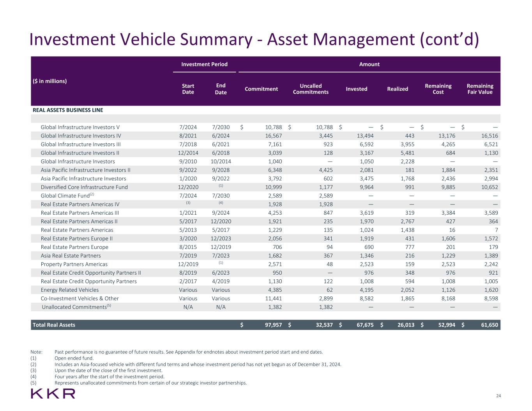The image size is (532, 411).
Task: Click the Uncalled Commitments column header
Action: pos(311,89)
